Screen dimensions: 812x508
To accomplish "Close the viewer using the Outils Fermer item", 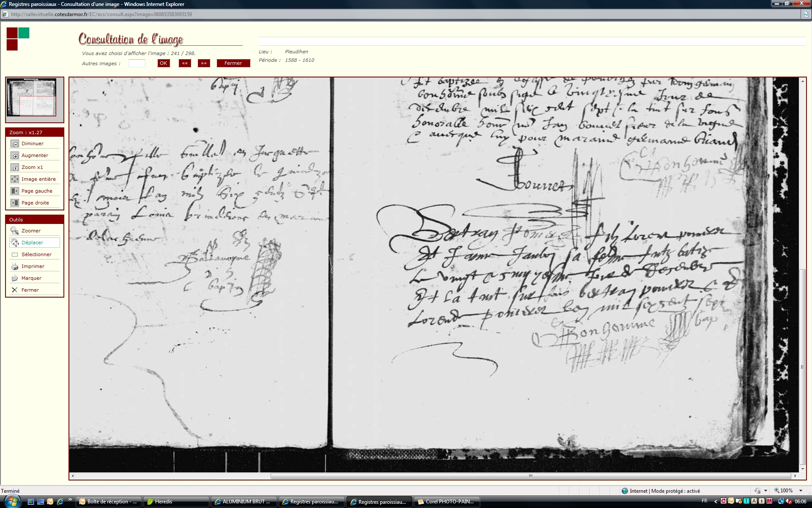I will [15, 290].
